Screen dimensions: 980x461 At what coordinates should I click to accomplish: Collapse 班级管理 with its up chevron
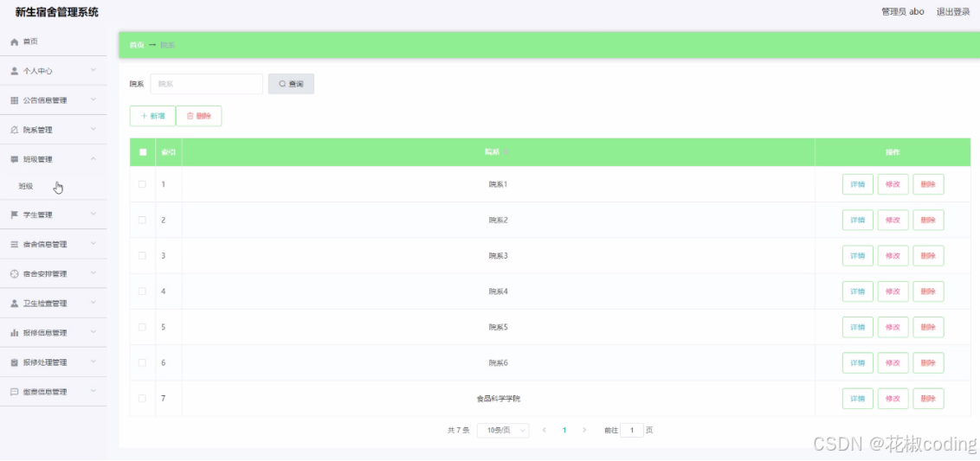pos(93,158)
